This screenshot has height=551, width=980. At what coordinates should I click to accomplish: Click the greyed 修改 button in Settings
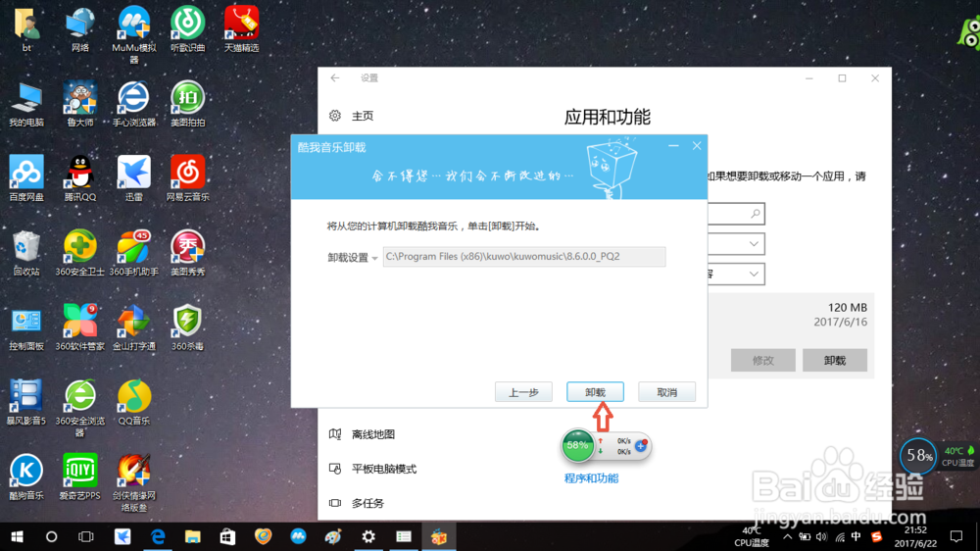tap(763, 360)
